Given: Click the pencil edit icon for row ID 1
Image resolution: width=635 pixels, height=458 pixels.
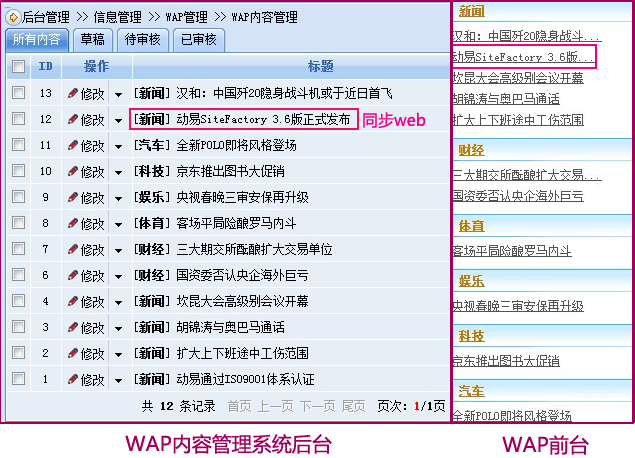Looking at the screenshot, I should [73, 379].
